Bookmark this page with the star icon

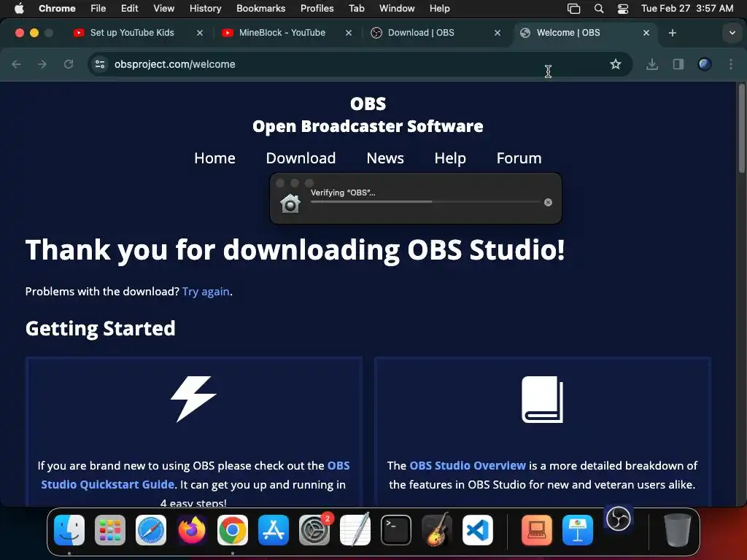click(x=616, y=64)
